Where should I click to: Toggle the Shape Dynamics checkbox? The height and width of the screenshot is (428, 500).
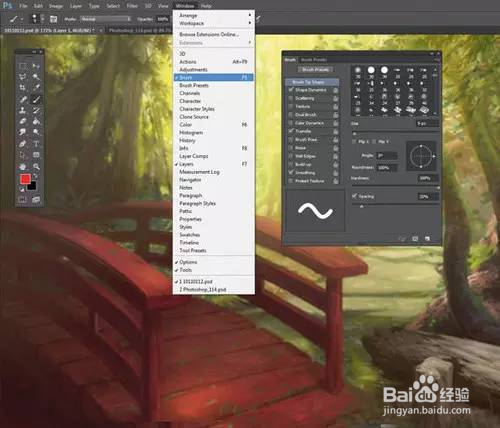[291, 90]
